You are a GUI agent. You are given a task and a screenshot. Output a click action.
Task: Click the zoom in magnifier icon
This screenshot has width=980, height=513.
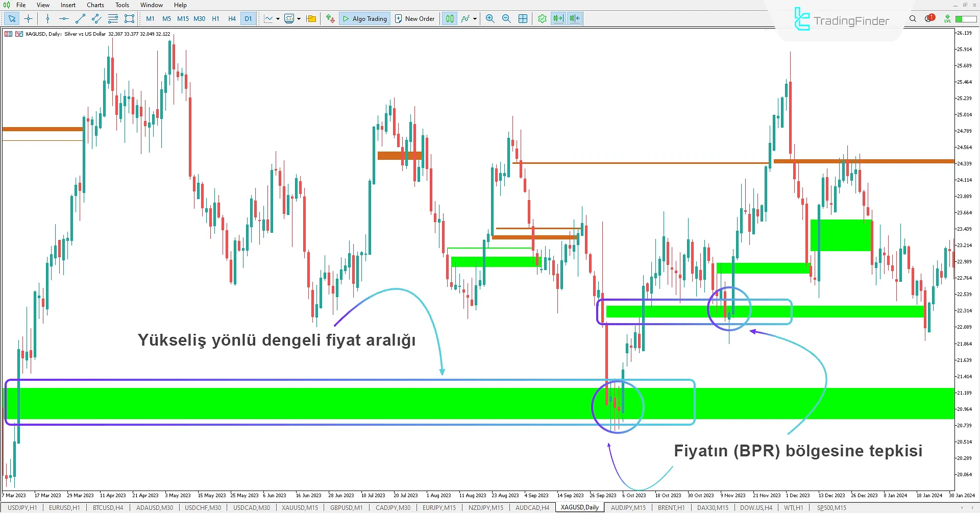pos(490,19)
